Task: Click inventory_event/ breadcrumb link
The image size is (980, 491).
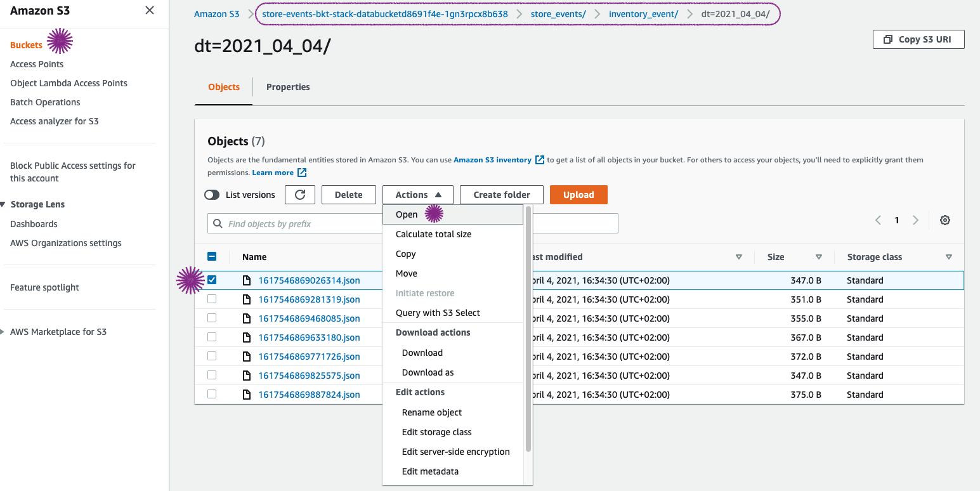Action: click(643, 14)
